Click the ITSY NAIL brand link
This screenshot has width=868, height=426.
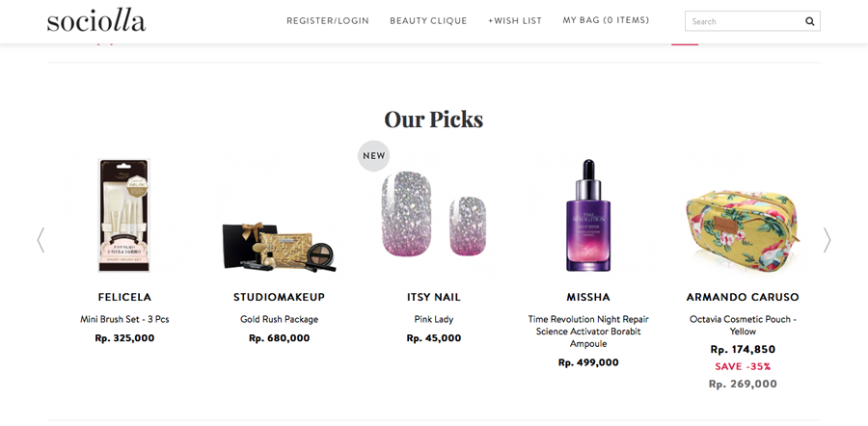pos(434,297)
